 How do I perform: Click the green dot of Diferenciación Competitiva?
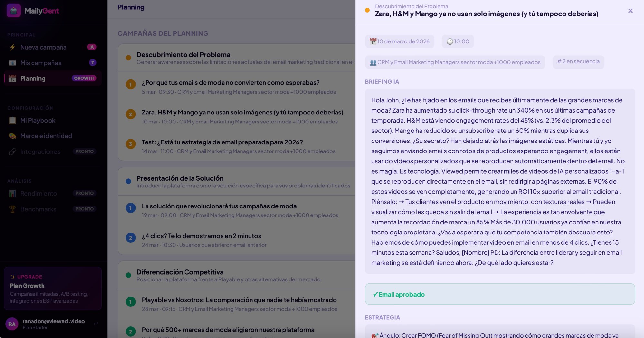pyautogui.click(x=128, y=275)
